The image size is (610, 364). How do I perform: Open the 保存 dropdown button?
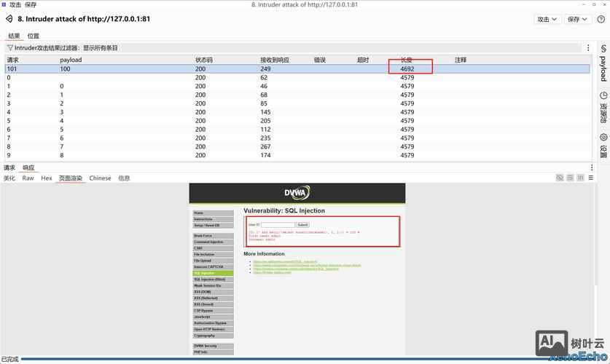[x=577, y=19]
